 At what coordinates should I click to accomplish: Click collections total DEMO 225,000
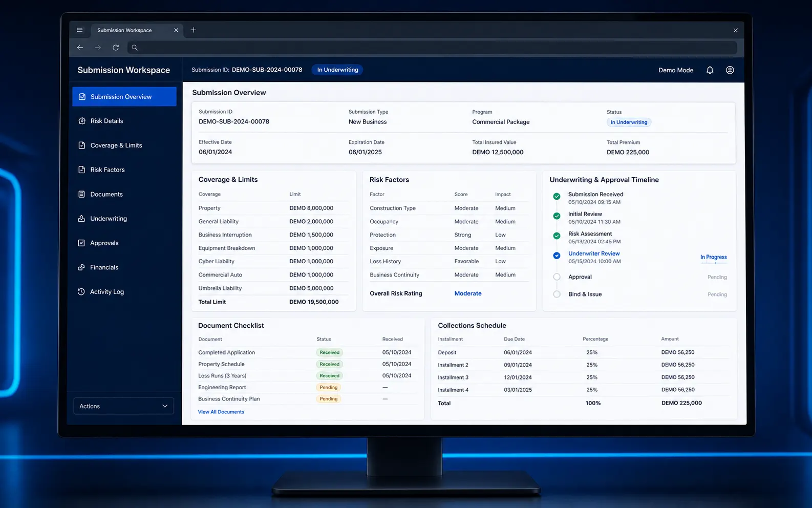pos(681,403)
